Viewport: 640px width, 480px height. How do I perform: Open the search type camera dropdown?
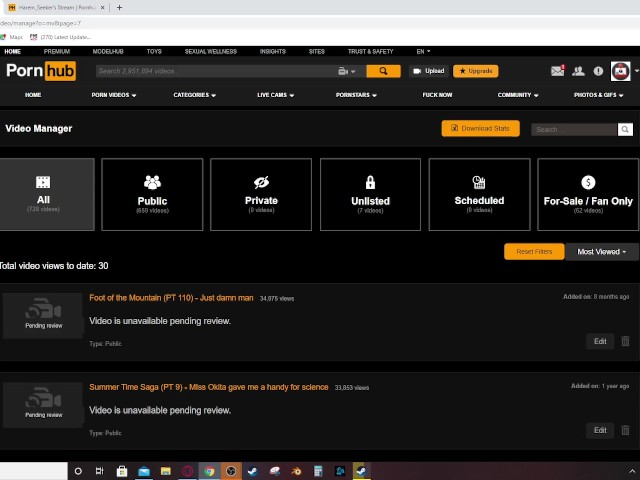pos(347,71)
